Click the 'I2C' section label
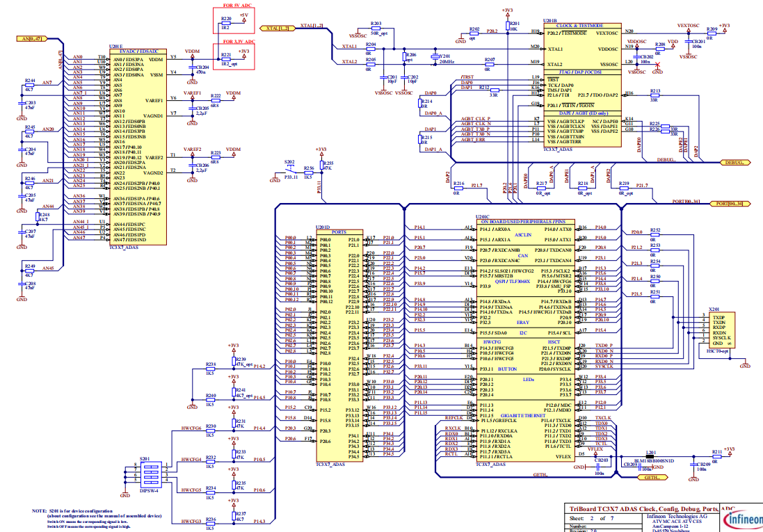Image resolution: width=763 pixels, height=532 pixels. (x=523, y=333)
